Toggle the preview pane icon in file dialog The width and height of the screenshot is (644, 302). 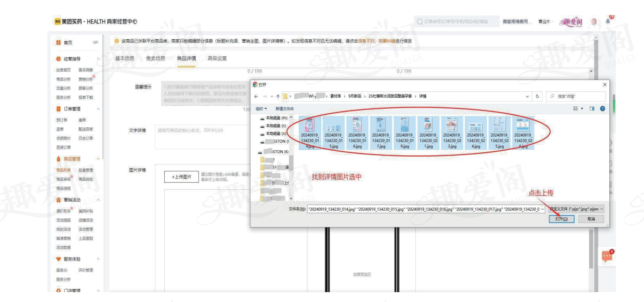(x=592, y=109)
